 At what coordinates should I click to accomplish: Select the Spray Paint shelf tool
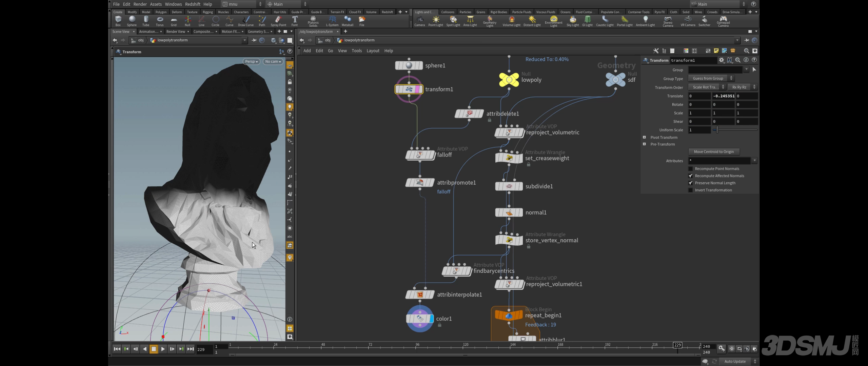(x=278, y=21)
